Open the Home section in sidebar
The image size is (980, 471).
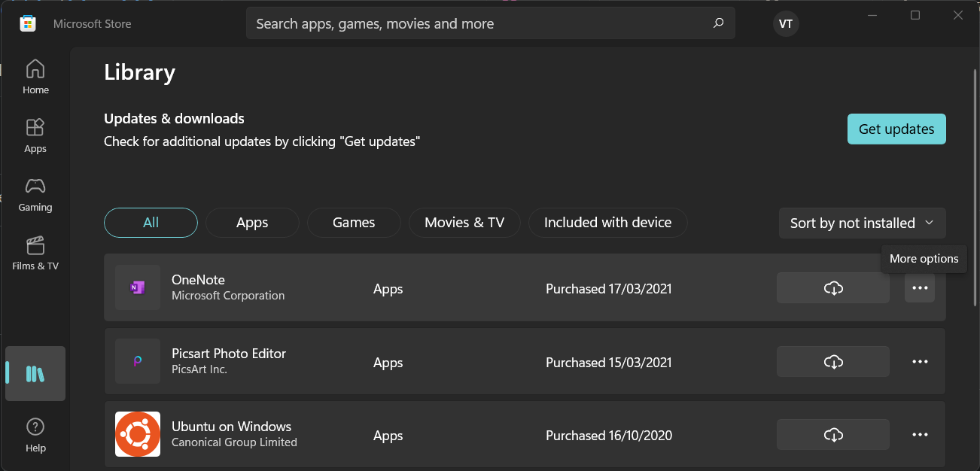(x=35, y=75)
